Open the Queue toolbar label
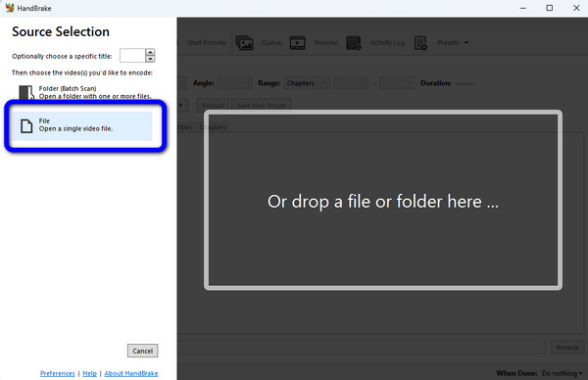The height and width of the screenshot is (380, 588). tap(271, 43)
